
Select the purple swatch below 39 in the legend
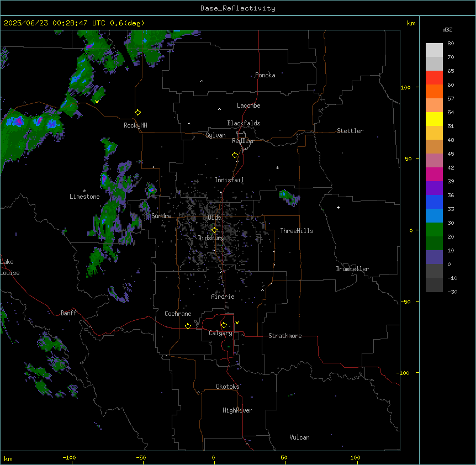point(434,188)
